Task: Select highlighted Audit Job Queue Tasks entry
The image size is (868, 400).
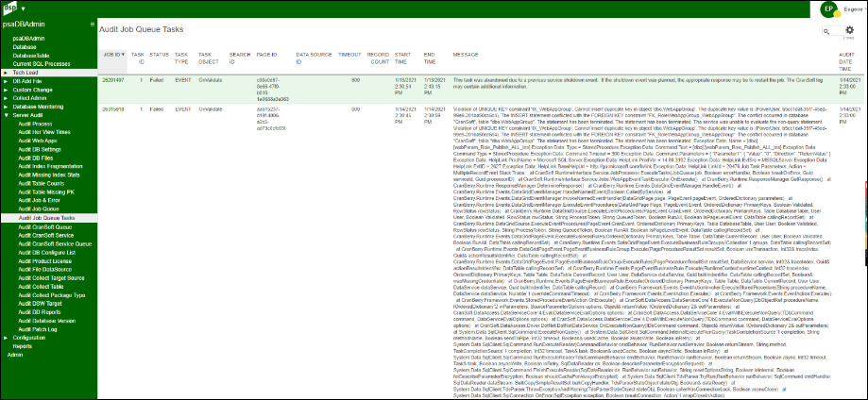Action: coord(48,218)
